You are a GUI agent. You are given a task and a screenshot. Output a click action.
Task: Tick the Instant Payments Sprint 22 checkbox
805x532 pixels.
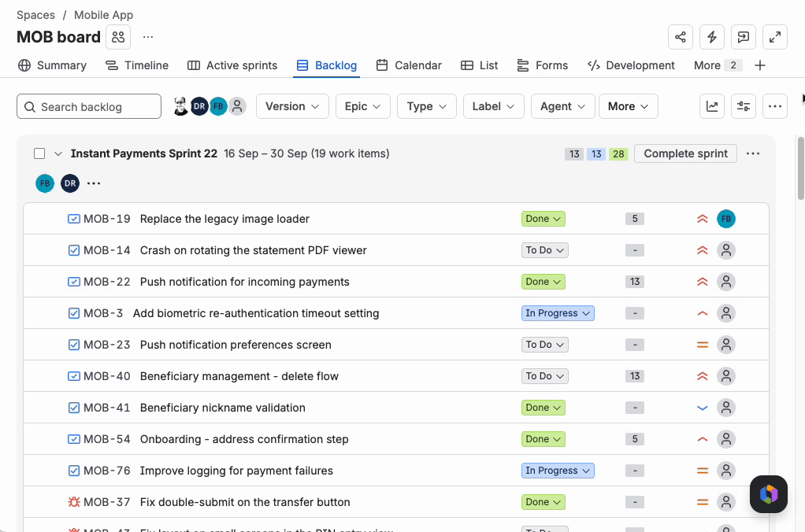coord(39,153)
